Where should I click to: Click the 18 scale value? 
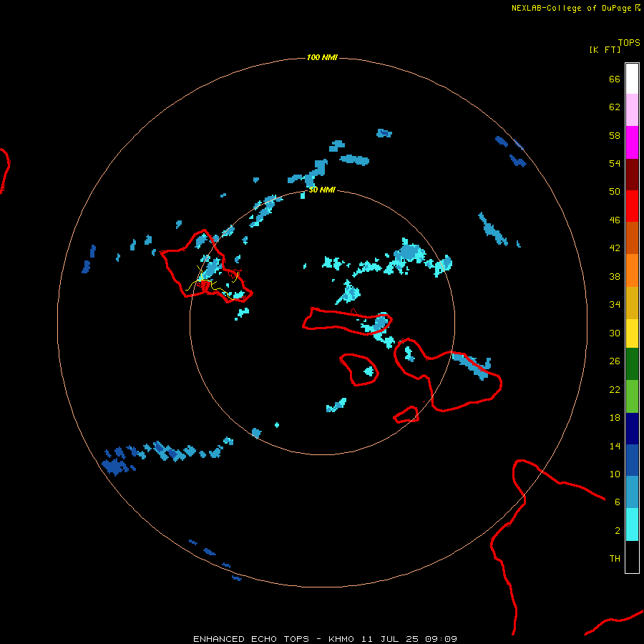(x=615, y=418)
